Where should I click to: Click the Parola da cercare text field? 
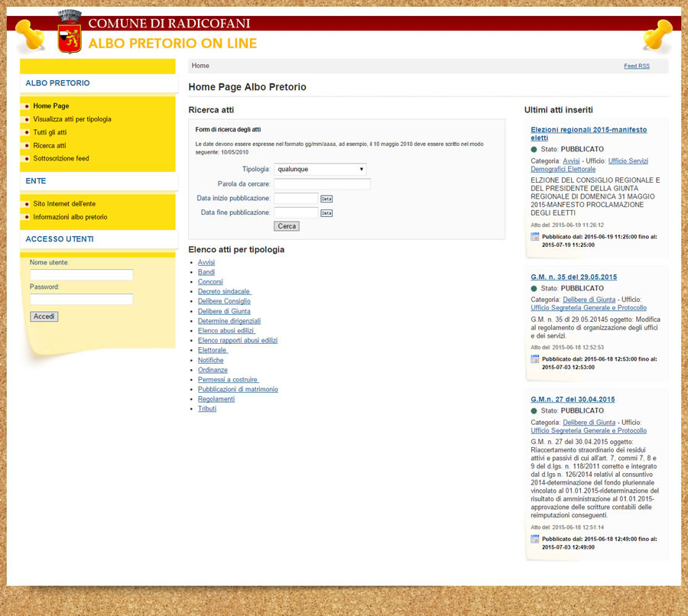coord(322,184)
